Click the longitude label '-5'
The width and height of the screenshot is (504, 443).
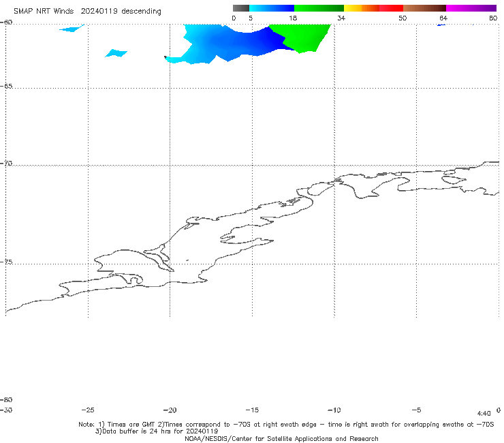416,410
